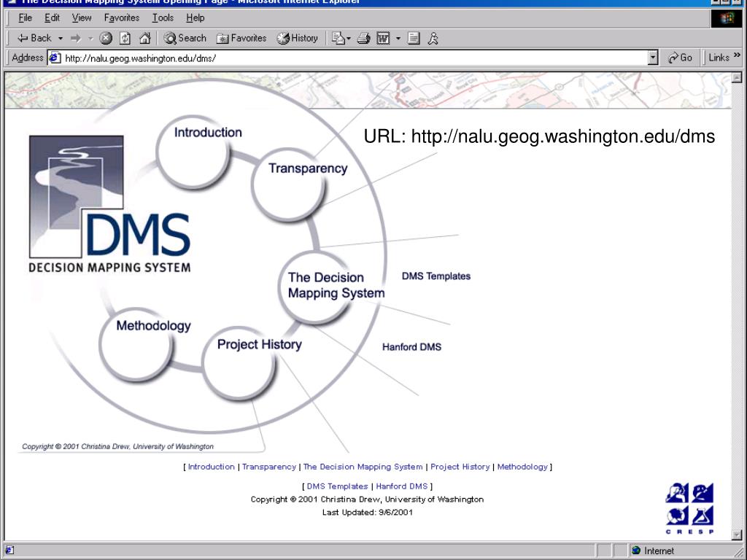Viewport: 747px width, 560px height.
Task: Click the Hanford DMS footer link
Action: click(402, 486)
